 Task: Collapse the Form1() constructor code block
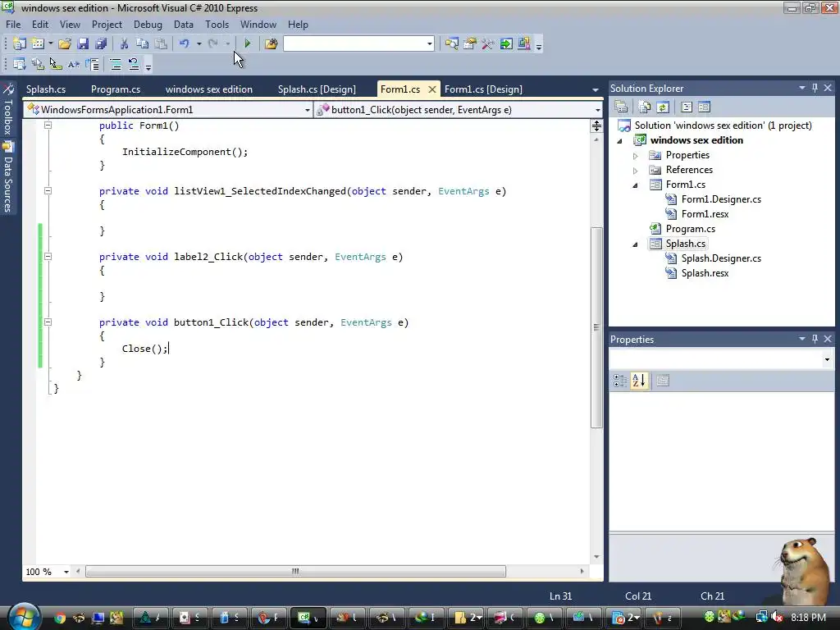click(x=48, y=125)
